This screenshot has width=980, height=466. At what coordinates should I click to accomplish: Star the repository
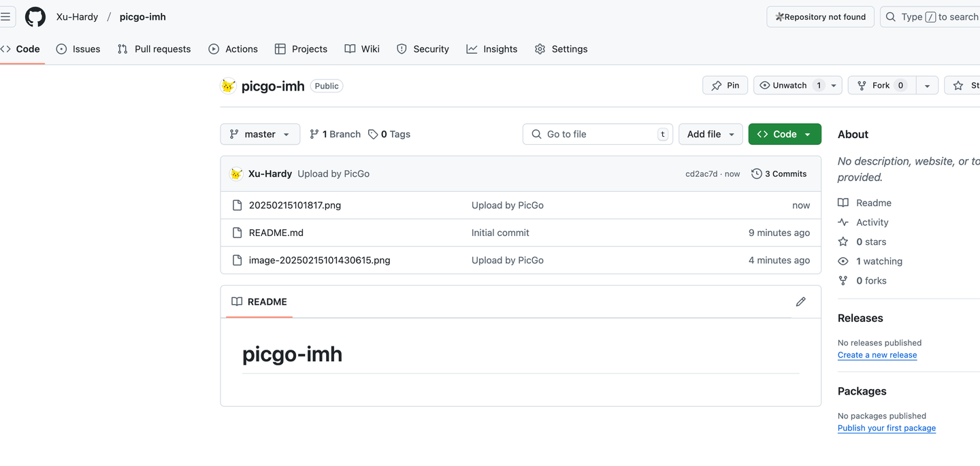click(966, 85)
